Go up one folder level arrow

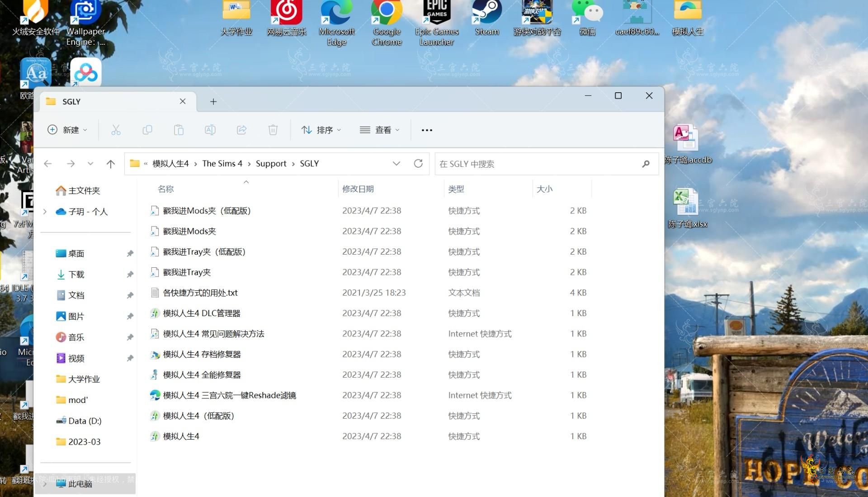[x=110, y=164]
